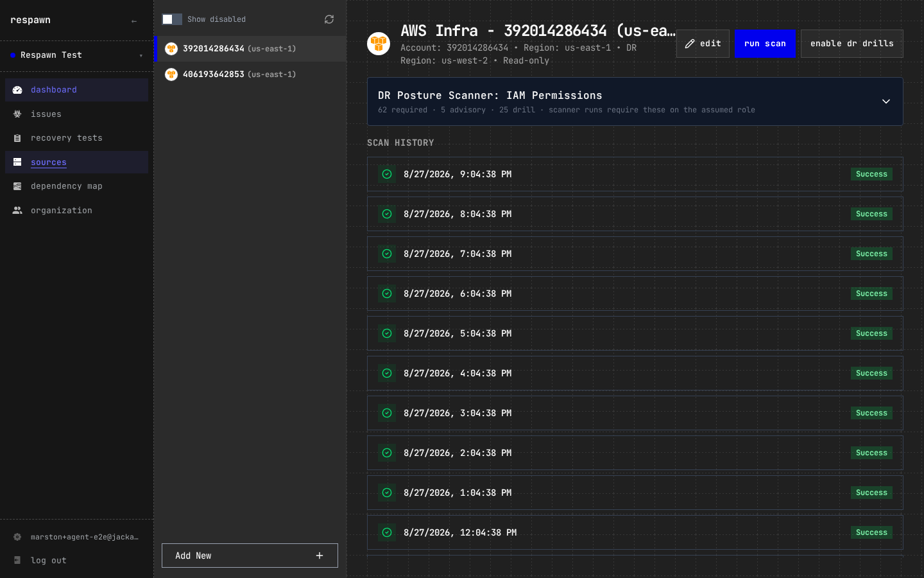Click the success check icon for 1:04:38 PM scan
Screen dimensions: 924x578
click(x=387, y=493)
